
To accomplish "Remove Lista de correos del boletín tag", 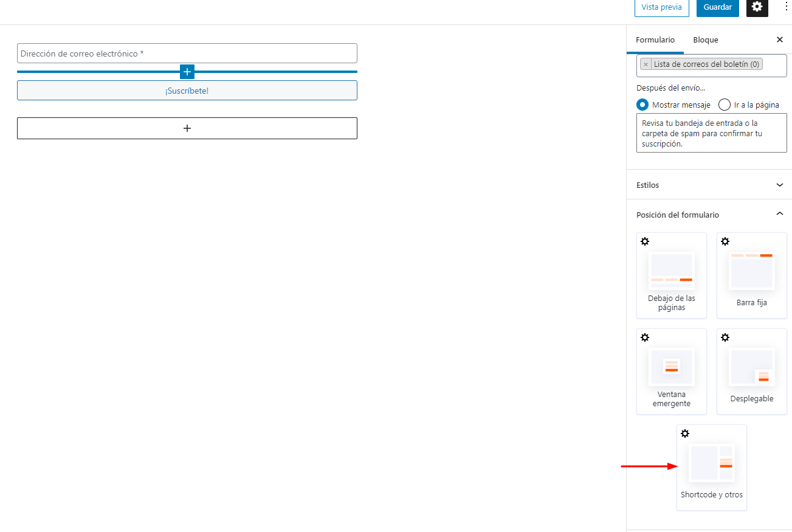I will (x=646, y=64).
